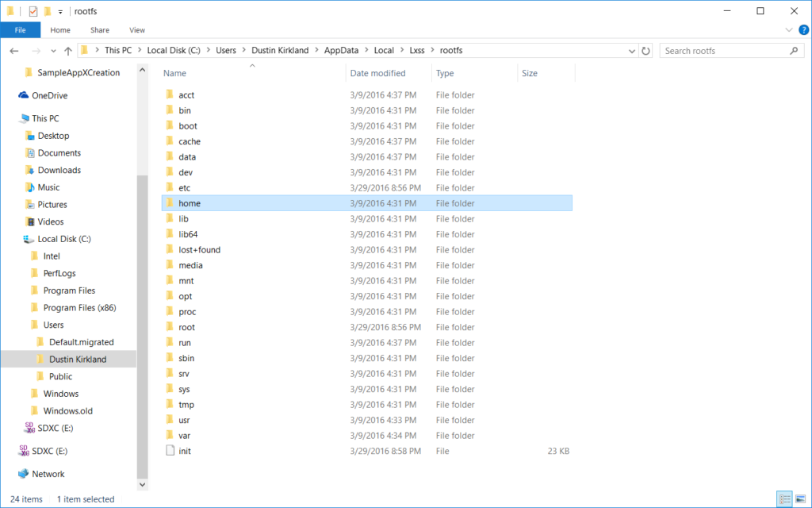Open the address bar history dropdown
812x508 pixels.
[x=632, y=51]
